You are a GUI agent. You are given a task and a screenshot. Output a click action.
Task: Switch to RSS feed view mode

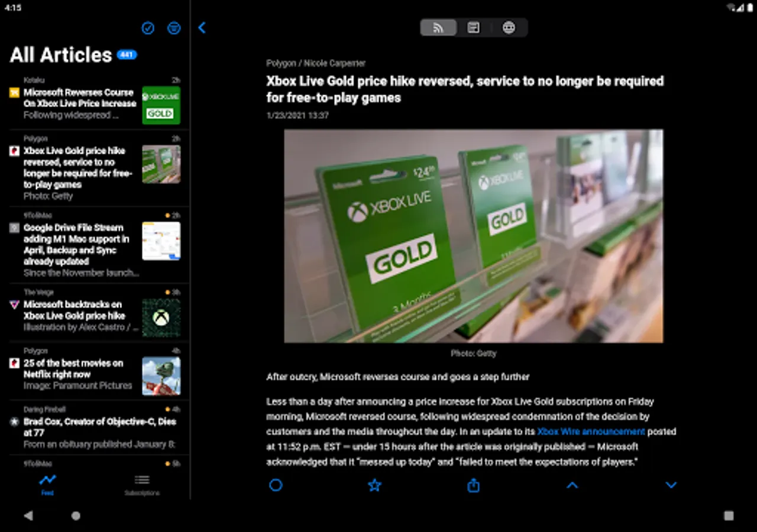[x=438, y=28]
